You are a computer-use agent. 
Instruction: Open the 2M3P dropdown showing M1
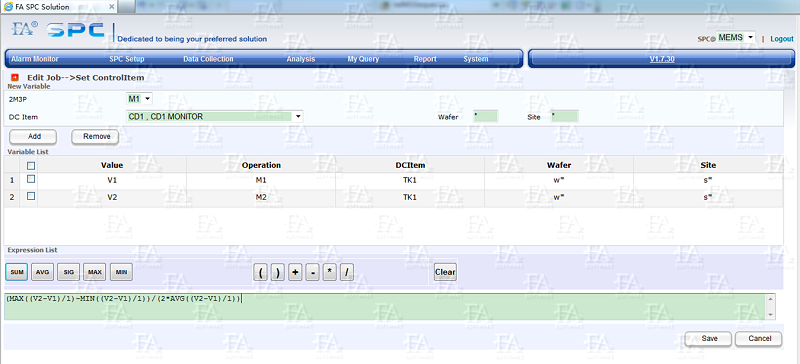pos(139,98)
